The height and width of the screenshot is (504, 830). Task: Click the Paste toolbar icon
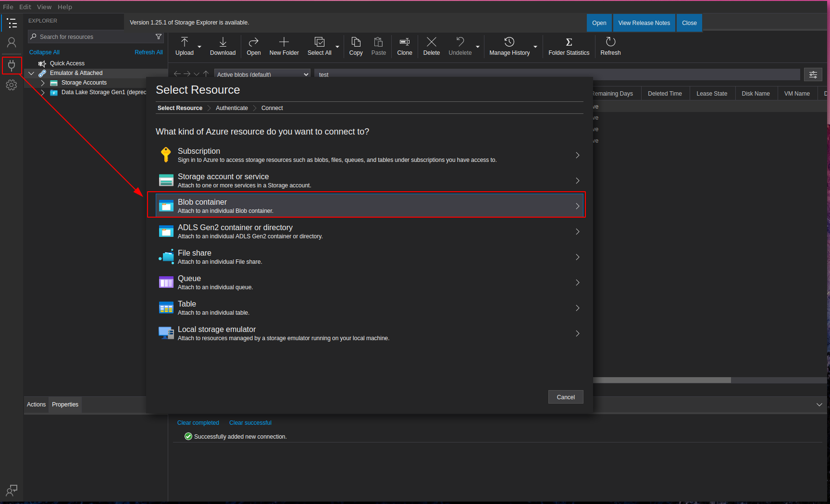point(379,47)
